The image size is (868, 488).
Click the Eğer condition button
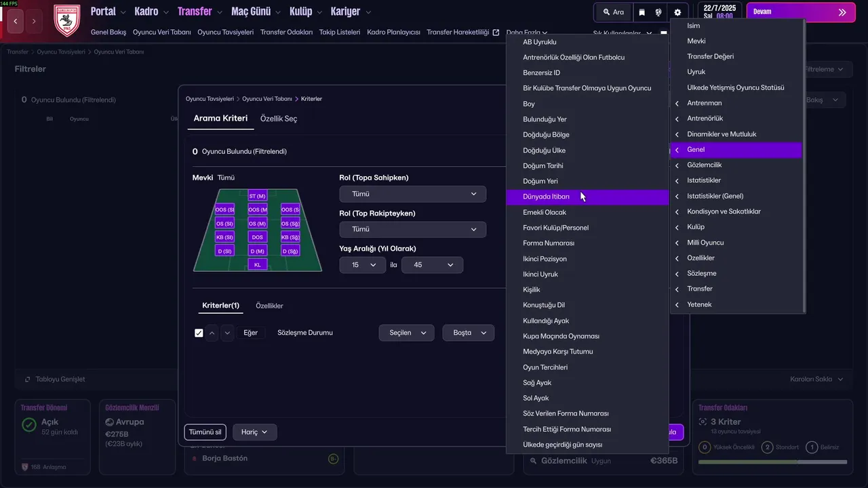tap(251, 333)
